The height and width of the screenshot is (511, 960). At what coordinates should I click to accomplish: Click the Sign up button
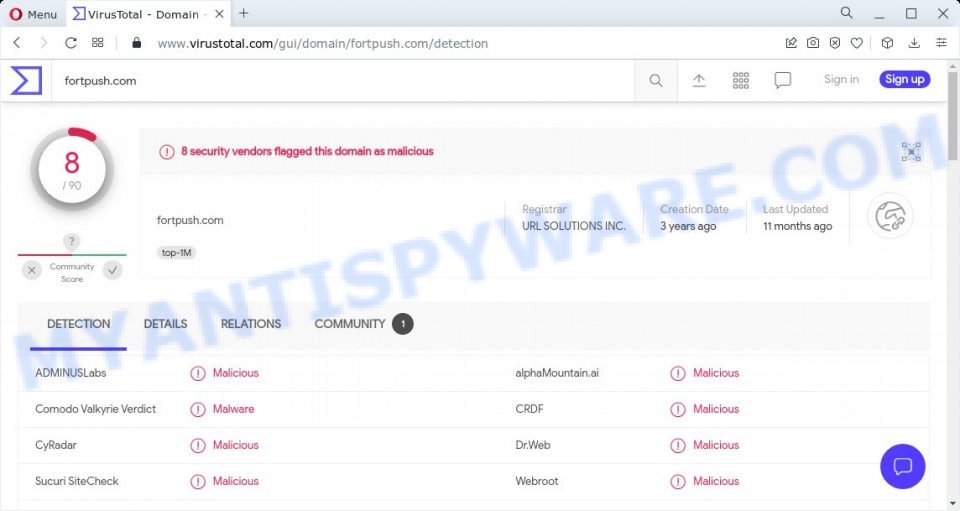point(905,80)
